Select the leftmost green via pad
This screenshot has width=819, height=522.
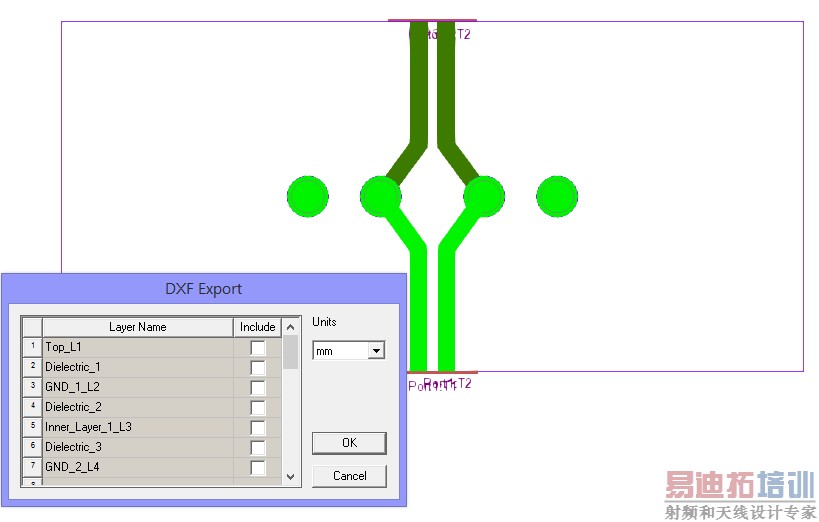[308, 196]
